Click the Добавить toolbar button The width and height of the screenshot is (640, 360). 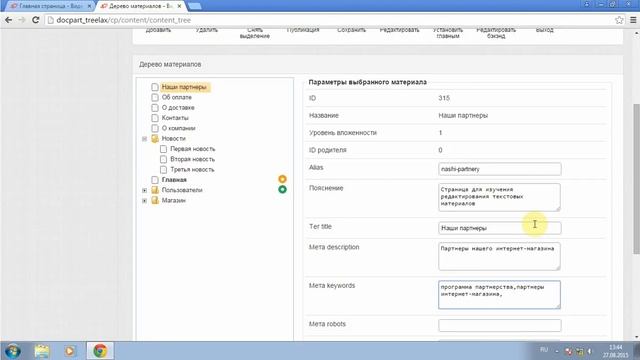[158, 30]
